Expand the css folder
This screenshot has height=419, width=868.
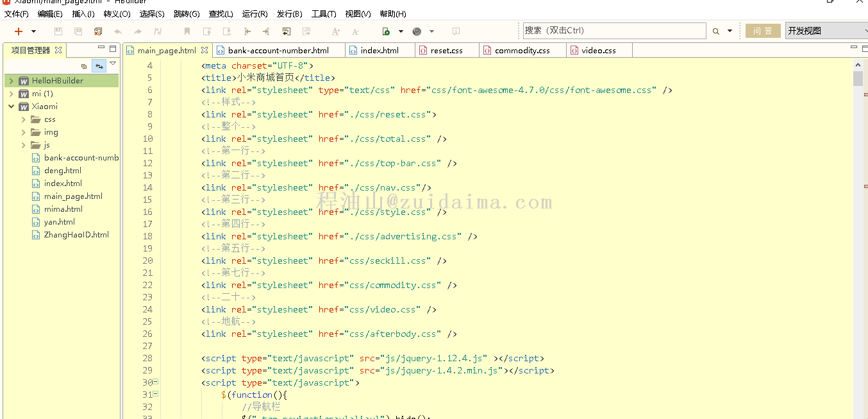click(23, 119)
